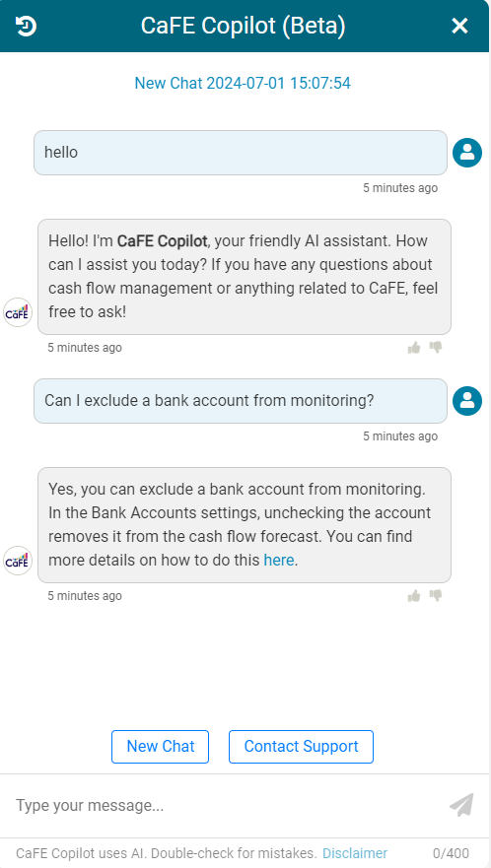Thumbs up the greeting response
The height and width of the screenshot is (868, 491).
coord(414,348)
